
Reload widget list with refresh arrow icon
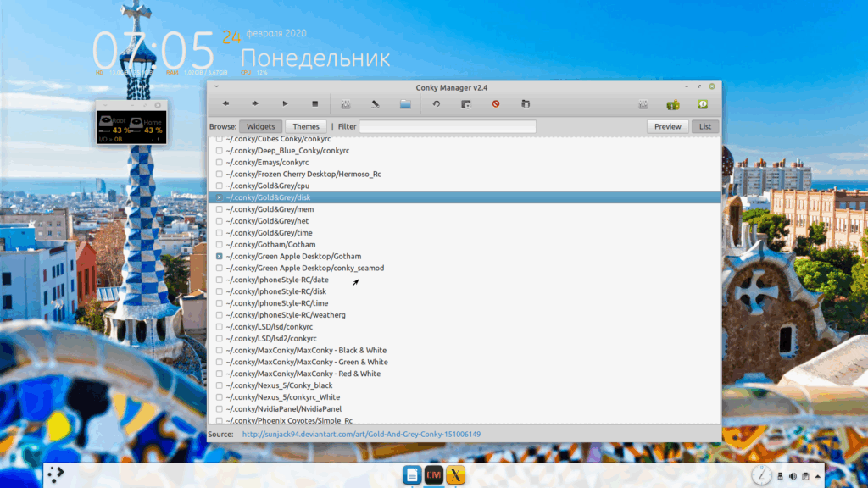(x=437, y=104)
